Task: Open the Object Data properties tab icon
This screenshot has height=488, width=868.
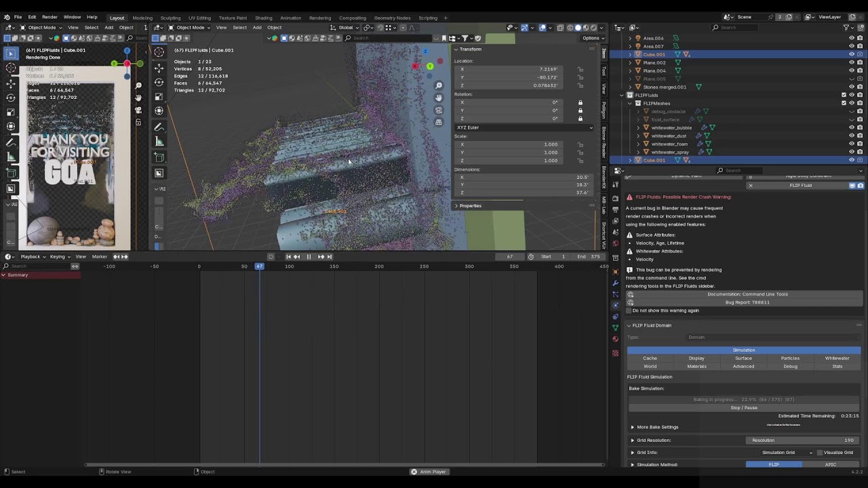Action: click(x=615, y=328)
